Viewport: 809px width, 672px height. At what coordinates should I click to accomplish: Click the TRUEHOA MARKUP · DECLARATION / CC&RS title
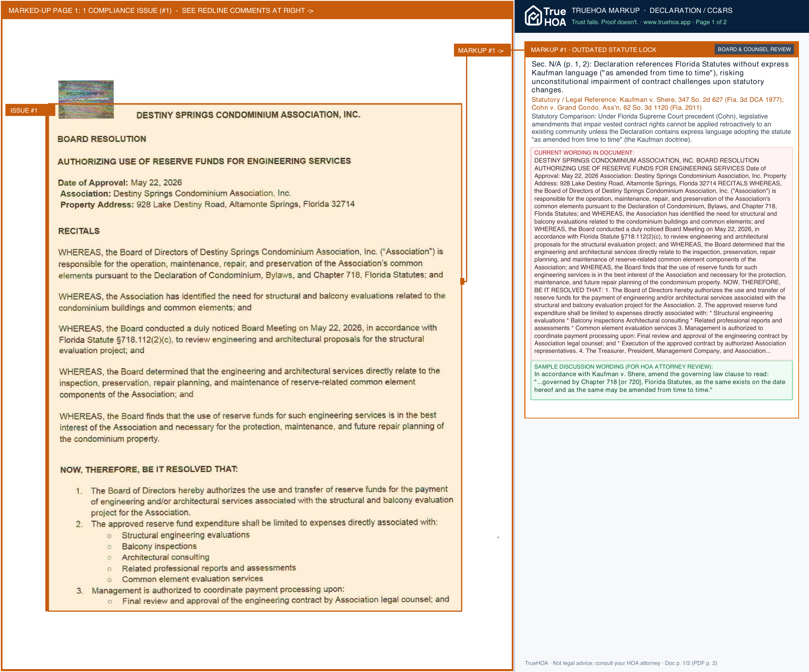click(652, 10)
